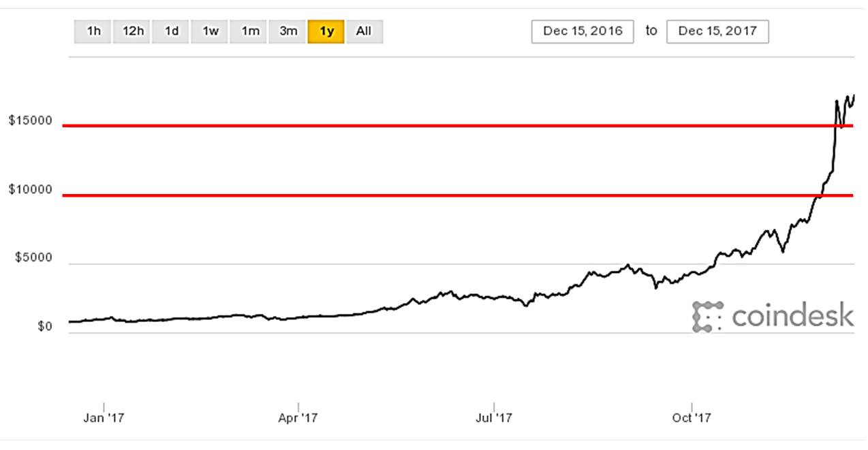Click the CoinDesk logo icon
868x450 pixels.
(707, 317)
